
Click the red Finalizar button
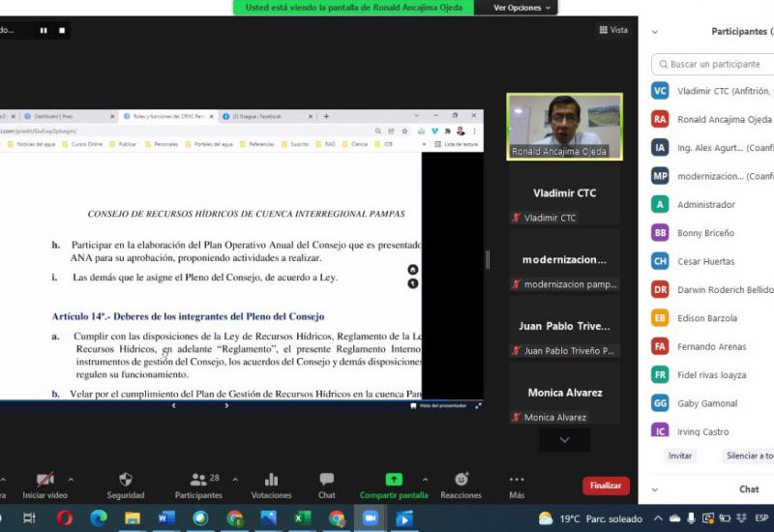pos(606,486)
